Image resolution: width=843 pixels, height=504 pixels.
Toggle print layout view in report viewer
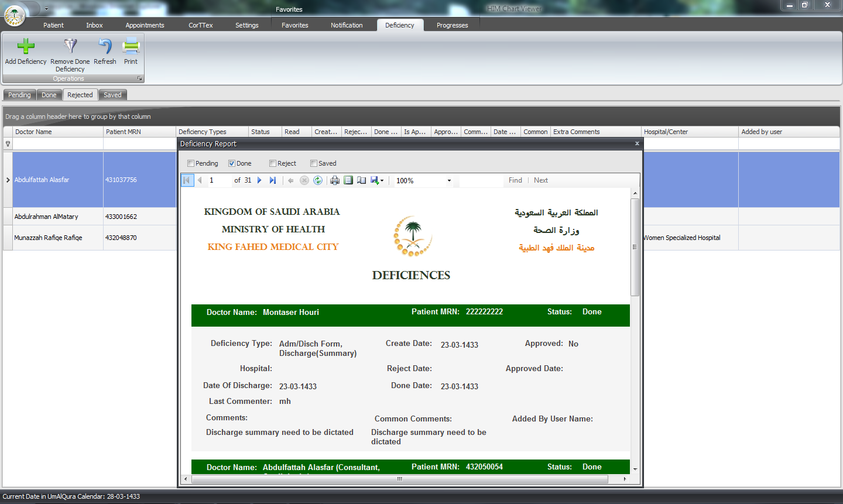(348, 180)
